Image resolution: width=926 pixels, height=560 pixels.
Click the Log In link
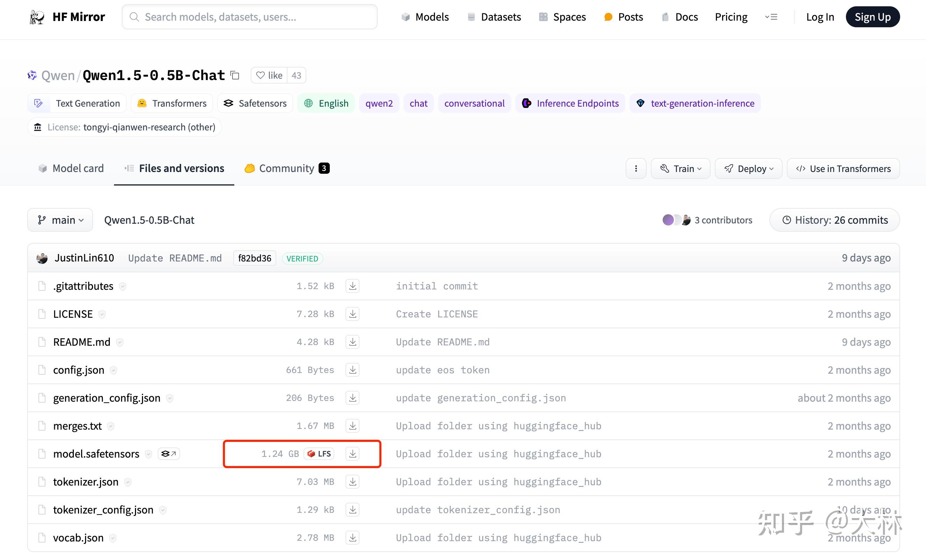click(820, 17)
